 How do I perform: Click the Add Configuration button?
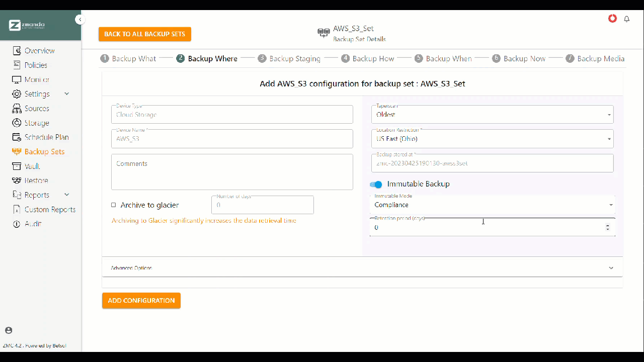click(141, 301)
